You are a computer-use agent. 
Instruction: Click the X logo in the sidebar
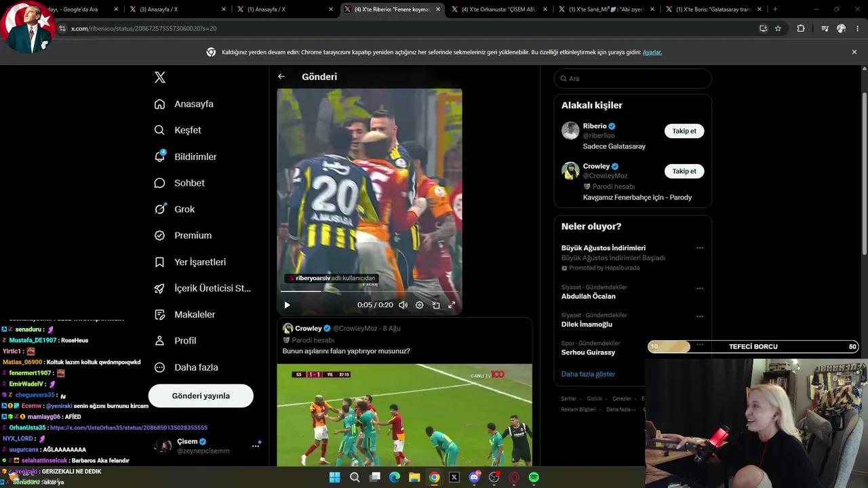click(160, 77)
